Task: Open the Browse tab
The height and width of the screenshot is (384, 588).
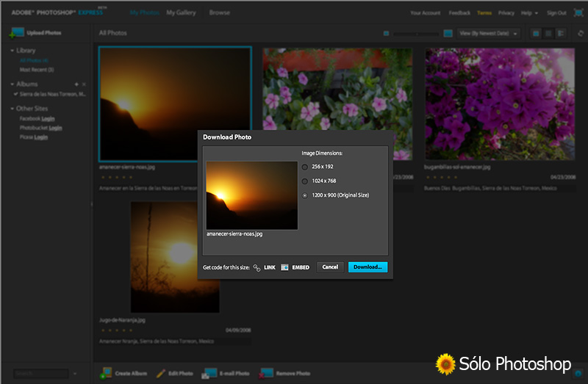Action: pos(220,12)
